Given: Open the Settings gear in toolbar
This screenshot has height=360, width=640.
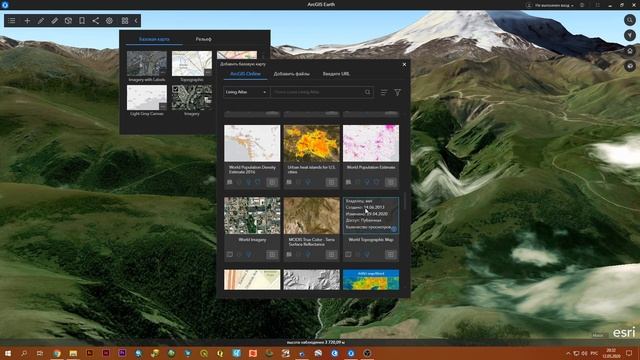Looking at the screenshot, I should [x=109, y=20].
